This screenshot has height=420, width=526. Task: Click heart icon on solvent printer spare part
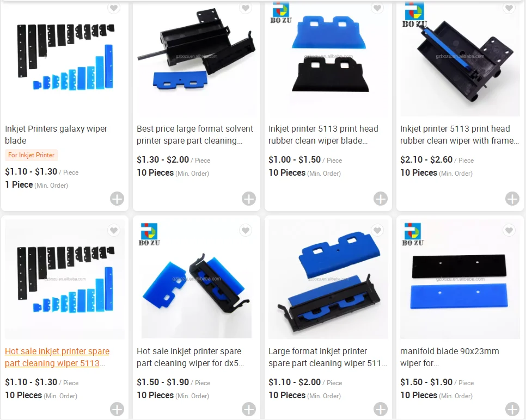(246, 8)
